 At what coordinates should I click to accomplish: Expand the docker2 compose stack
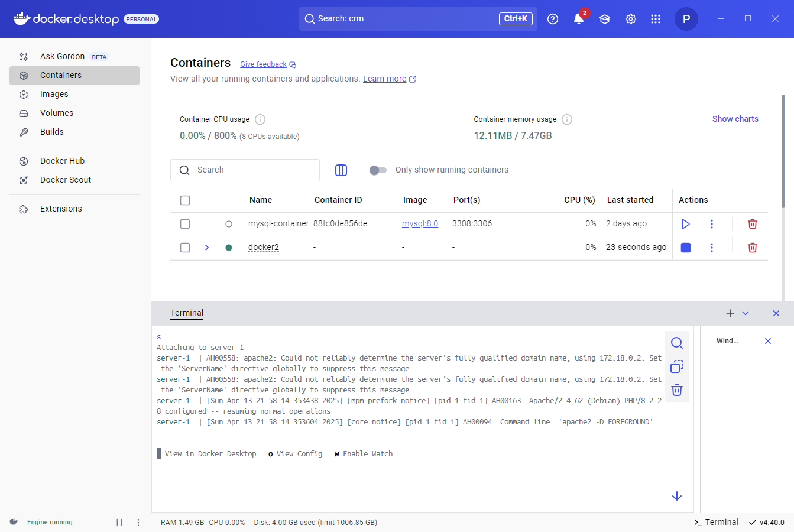pos(207,248)
